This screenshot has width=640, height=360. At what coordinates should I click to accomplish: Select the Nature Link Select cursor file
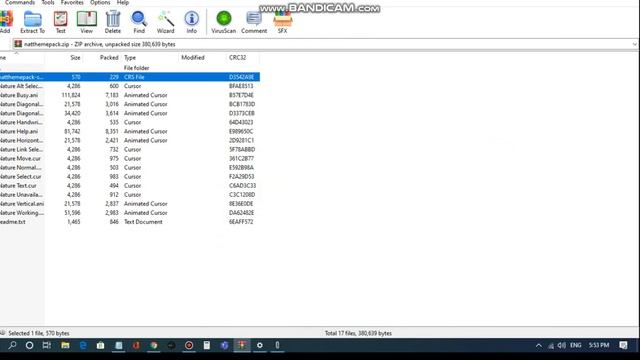coord(130,149)
